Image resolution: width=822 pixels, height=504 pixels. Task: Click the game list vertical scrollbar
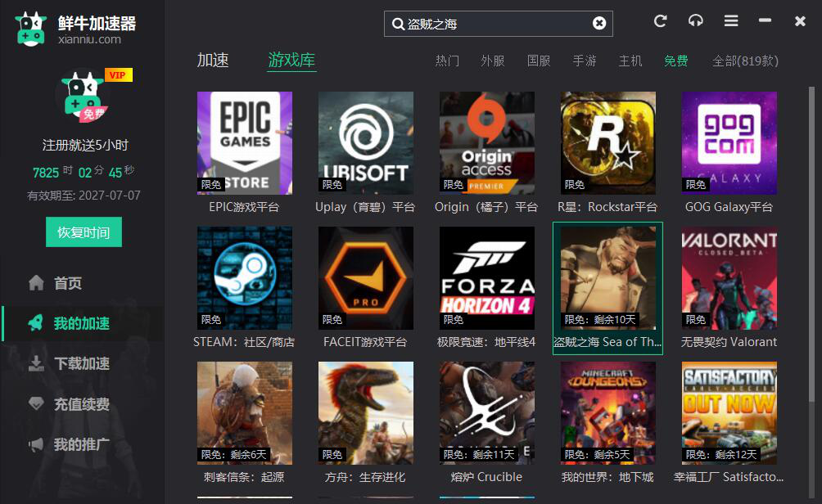click(811, 244)
